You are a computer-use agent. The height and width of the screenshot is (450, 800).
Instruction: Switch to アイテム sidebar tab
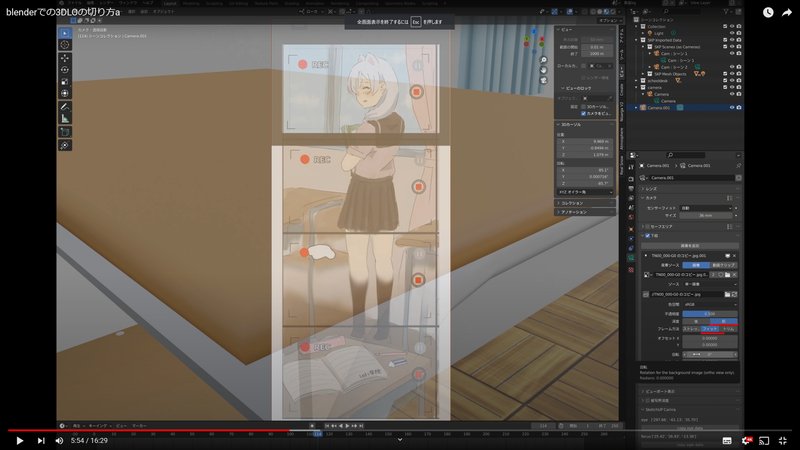coord(622,35)
